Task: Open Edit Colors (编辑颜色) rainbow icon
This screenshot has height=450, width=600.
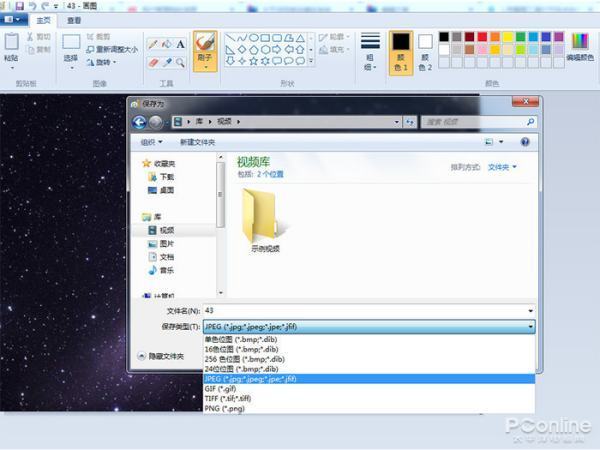Action: pyautogui.click(x=580, y=45)
